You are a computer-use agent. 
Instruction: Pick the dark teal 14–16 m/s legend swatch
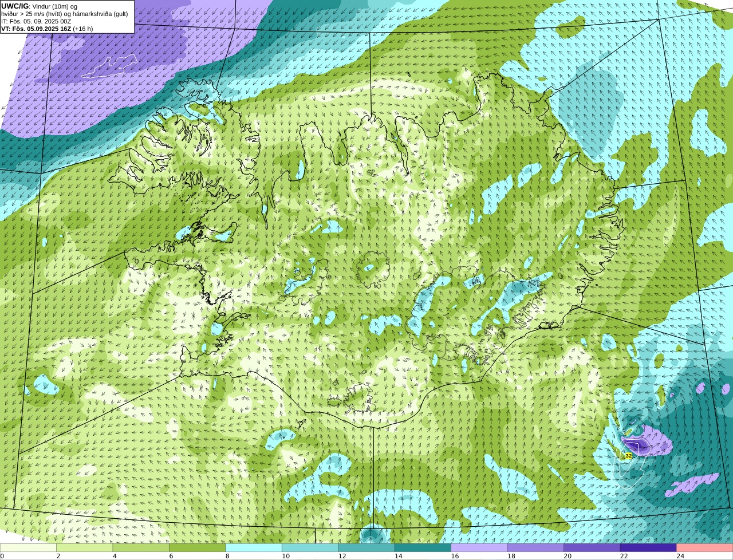[423, 547]
